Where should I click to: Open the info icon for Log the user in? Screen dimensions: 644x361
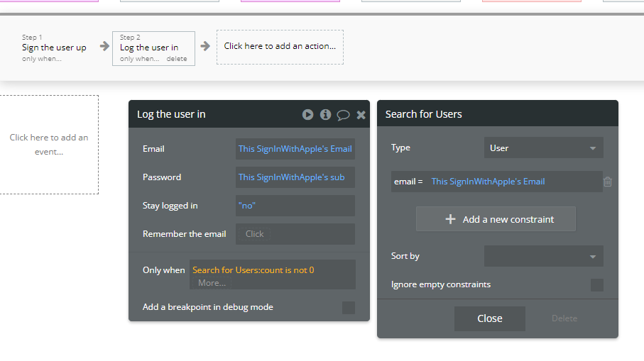325,114
